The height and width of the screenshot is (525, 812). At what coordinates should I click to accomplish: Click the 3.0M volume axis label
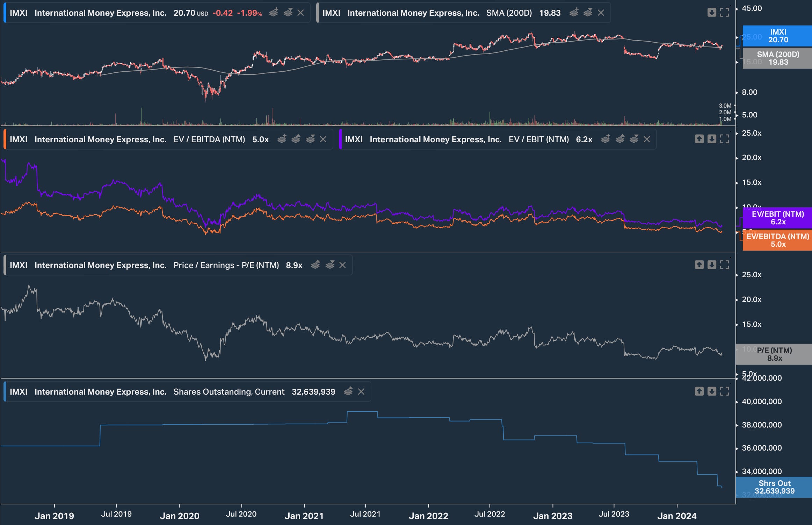click(x=725, y=106)
